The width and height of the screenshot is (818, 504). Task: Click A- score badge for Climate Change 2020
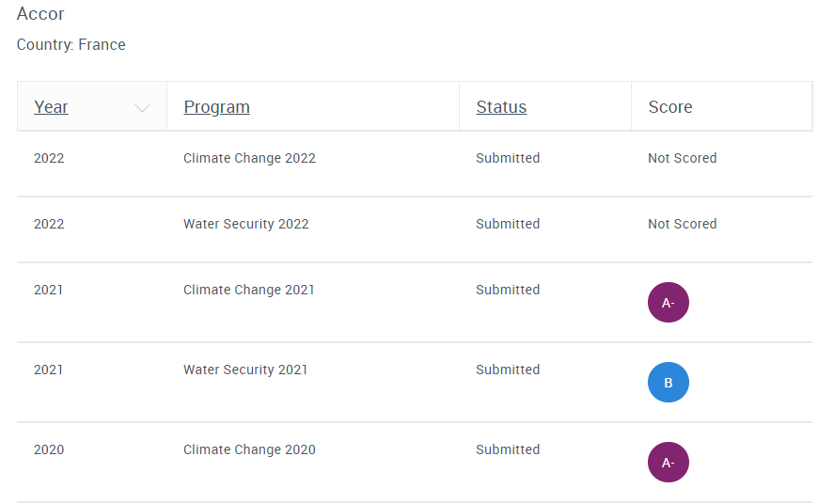669,463
